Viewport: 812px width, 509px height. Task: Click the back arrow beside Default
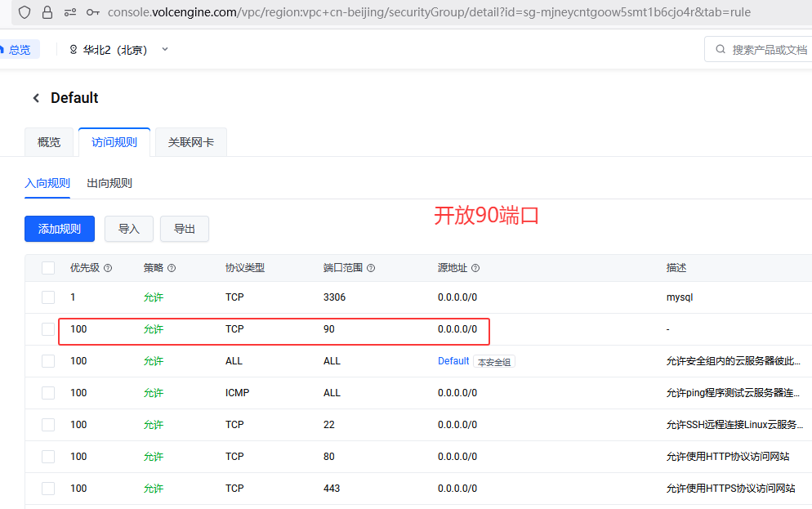pyautogui.click(x=35, y=98)
